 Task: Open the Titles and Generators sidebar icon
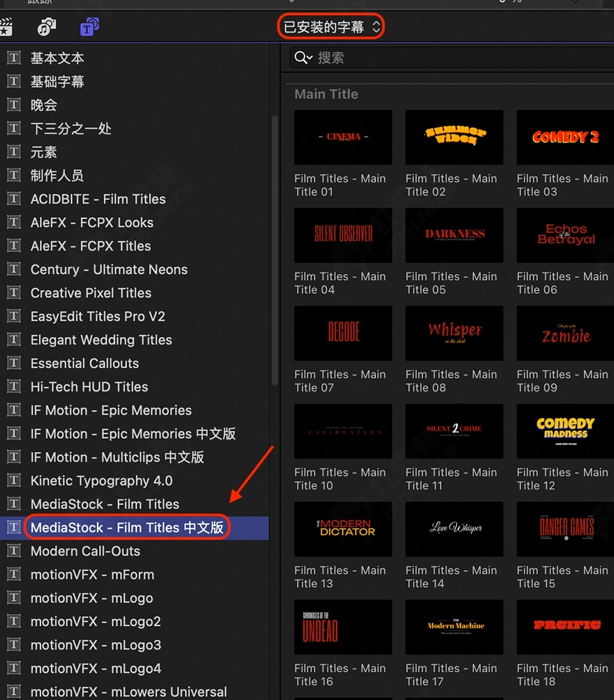pos(89,27)
